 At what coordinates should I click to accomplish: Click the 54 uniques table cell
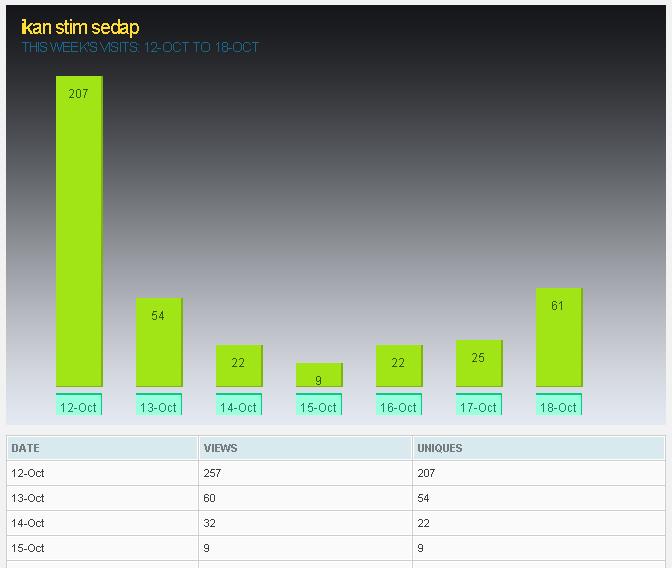click(x=539, y=498)
